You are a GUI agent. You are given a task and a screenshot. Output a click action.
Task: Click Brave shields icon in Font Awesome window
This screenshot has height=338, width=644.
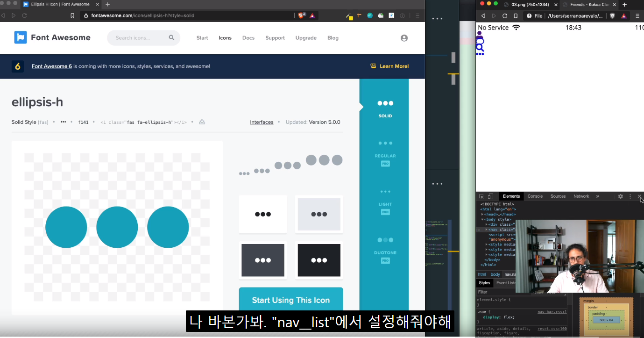point(301,15)
